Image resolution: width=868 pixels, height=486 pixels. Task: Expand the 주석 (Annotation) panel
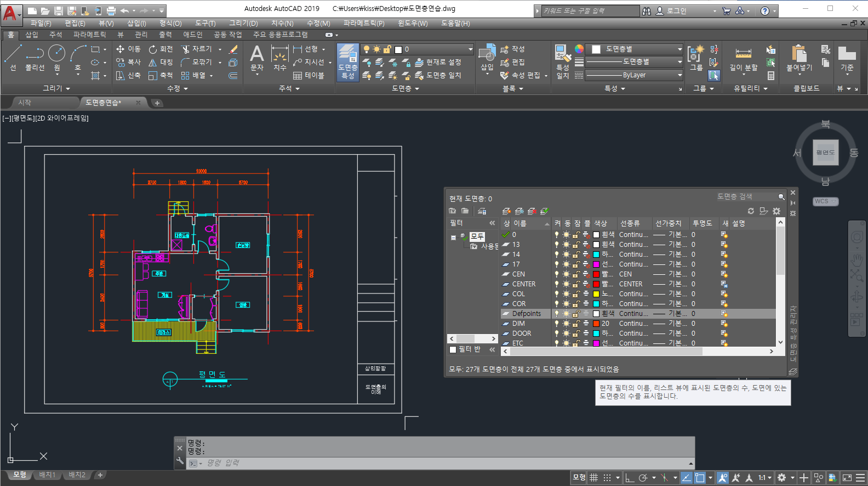[289, 88]
